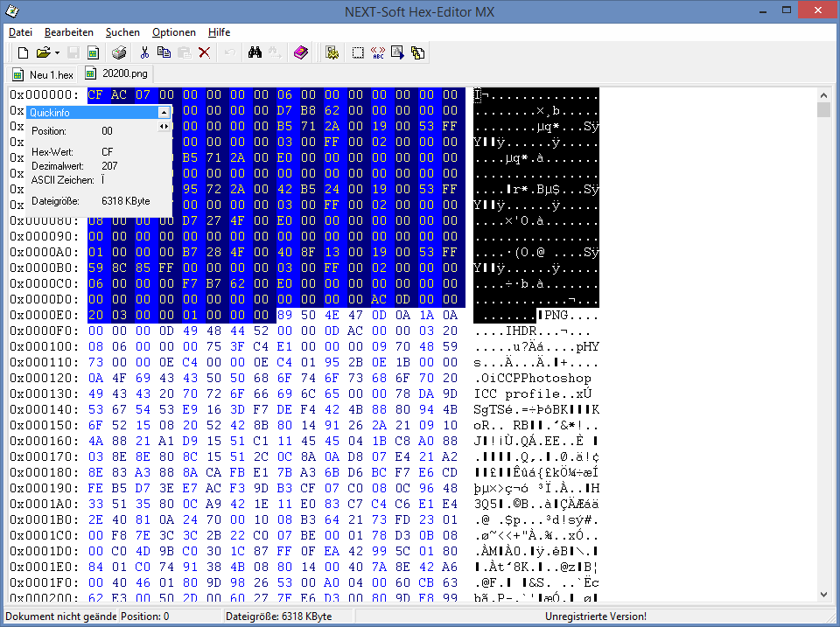Click the offset label 0x0000A0:
Screen dimensions: 840x627
(x=45, y=252)
